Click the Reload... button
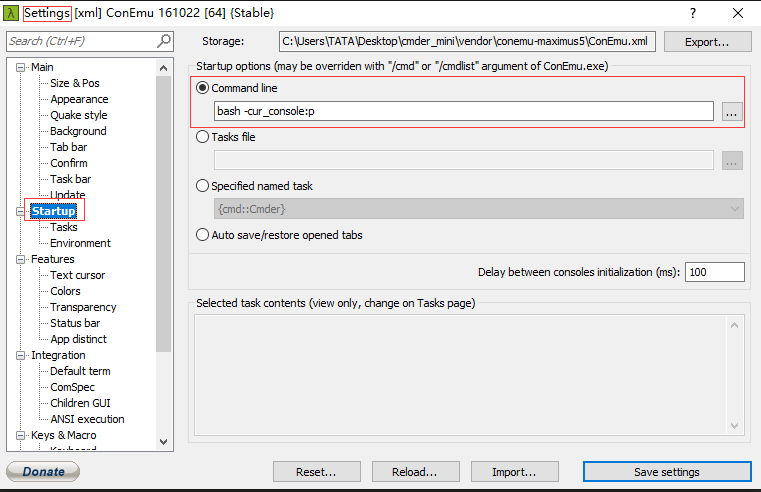761x492 pixels. click(415, 472)
